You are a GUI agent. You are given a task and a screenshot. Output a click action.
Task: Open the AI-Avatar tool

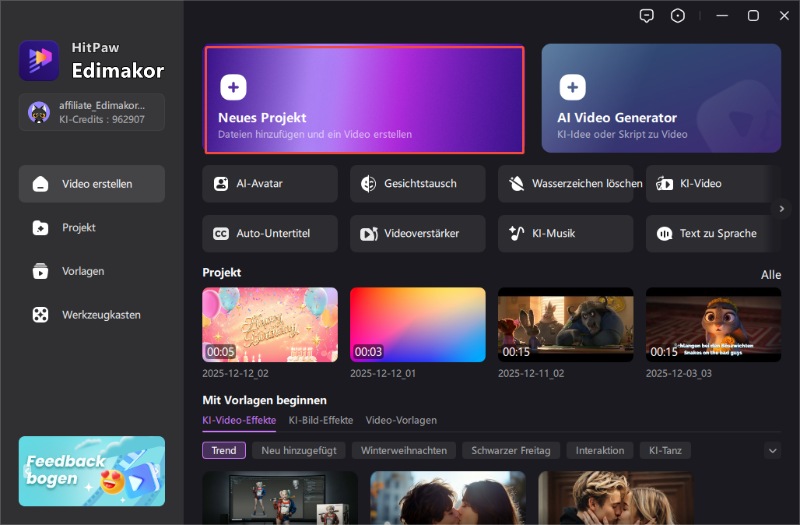(270, 184)
